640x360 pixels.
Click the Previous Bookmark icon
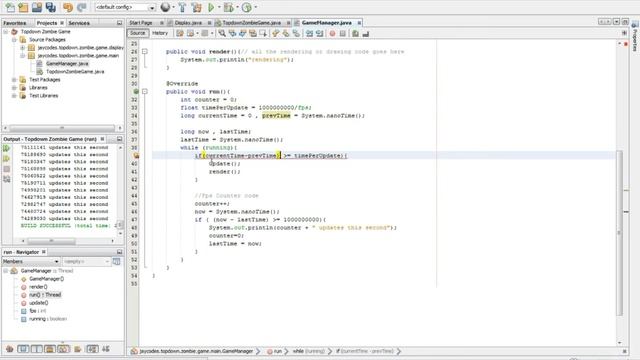[x=276, y=33]
